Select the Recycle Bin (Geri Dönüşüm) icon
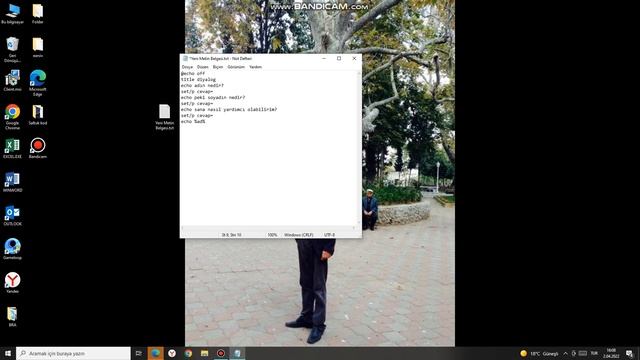The image size is (640, 360). tap(12, 49)
